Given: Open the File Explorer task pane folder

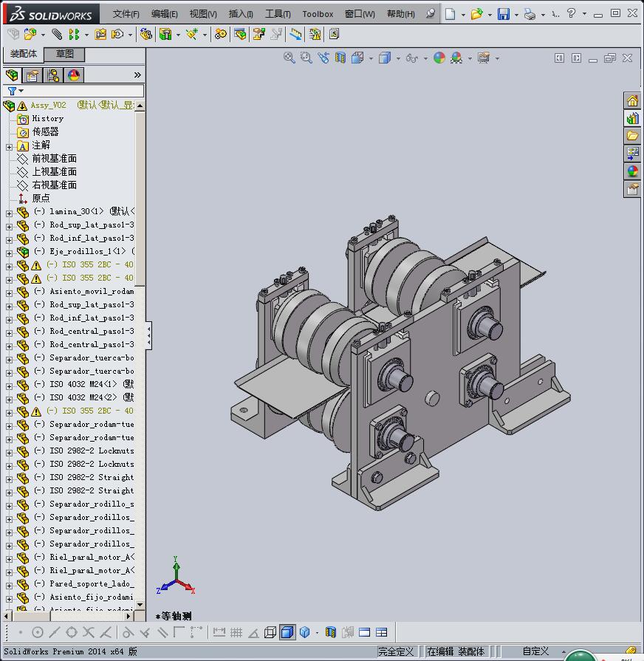Looking at the screenshot, I should click(632, 136).
